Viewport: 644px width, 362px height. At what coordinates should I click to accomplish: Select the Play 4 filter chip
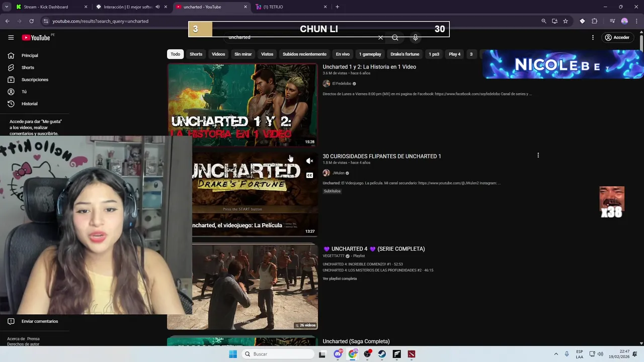(x=455, y=54)
